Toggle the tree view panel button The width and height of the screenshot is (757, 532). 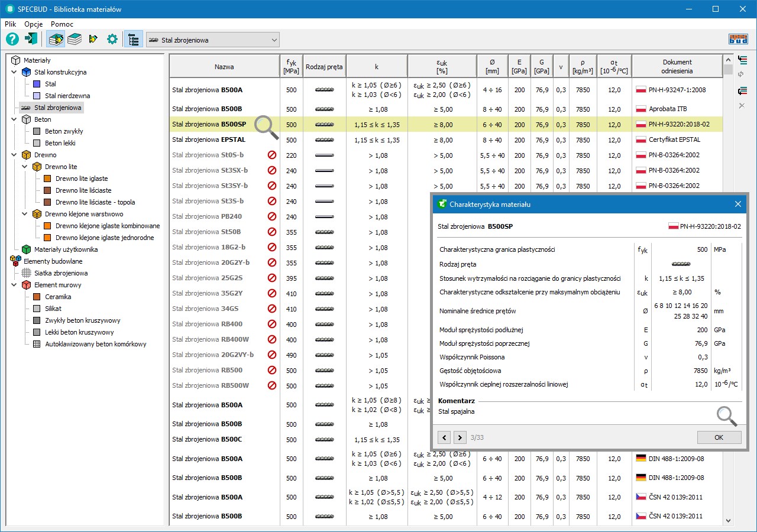pos(133,40)
